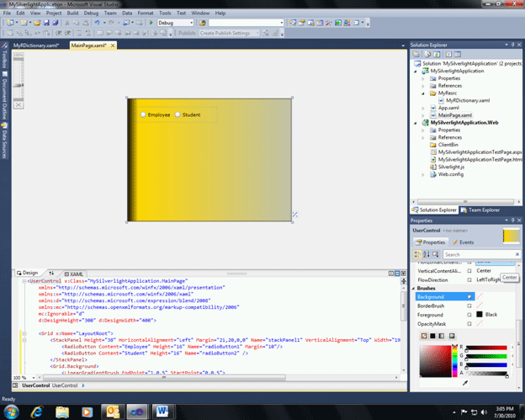This screenshot has width=525, height=420.
Task: Click the alphabetical sort icon in Properties
Action: pyautogui.click(x=427, y=254)
